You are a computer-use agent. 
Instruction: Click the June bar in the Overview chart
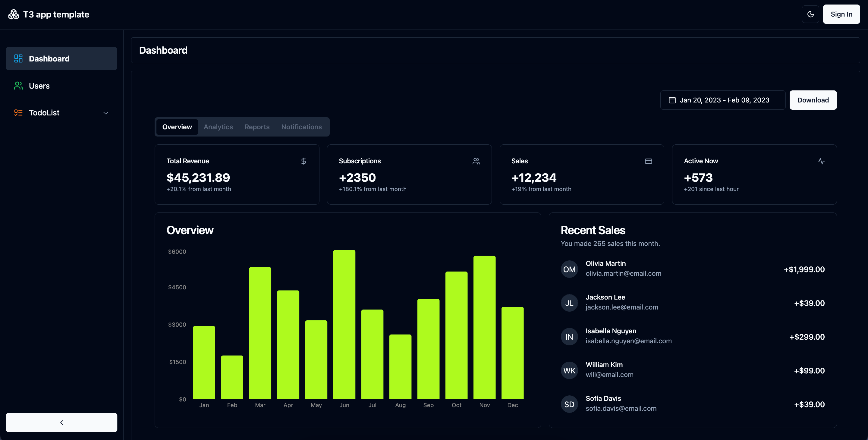click(x=344, y=325)
